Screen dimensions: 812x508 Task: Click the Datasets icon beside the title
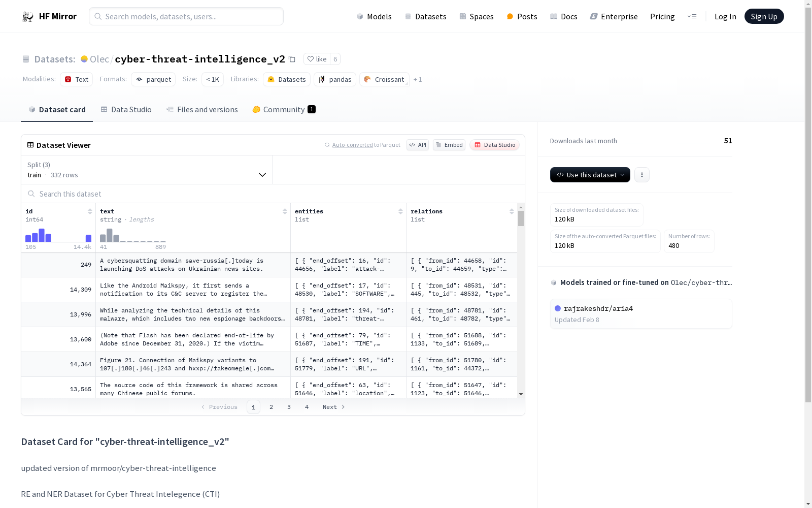click(x=26, y=59)
